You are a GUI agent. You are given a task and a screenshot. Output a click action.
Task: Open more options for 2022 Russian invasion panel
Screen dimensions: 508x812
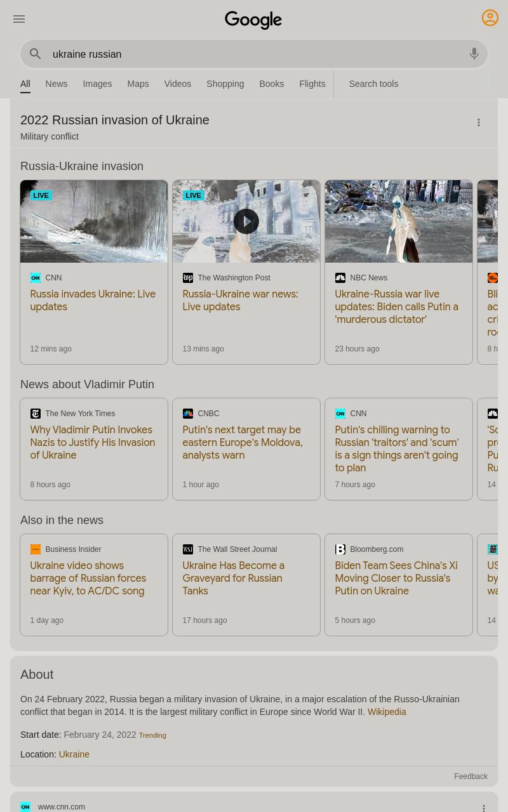(x=479, y=122)
